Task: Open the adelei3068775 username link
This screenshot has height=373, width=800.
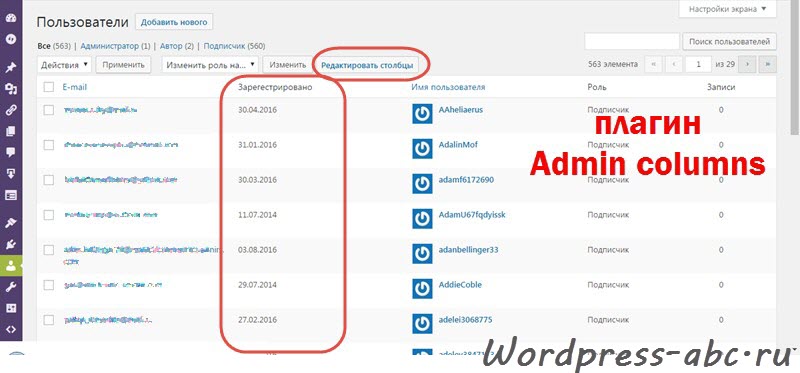Action: point(465,319)
